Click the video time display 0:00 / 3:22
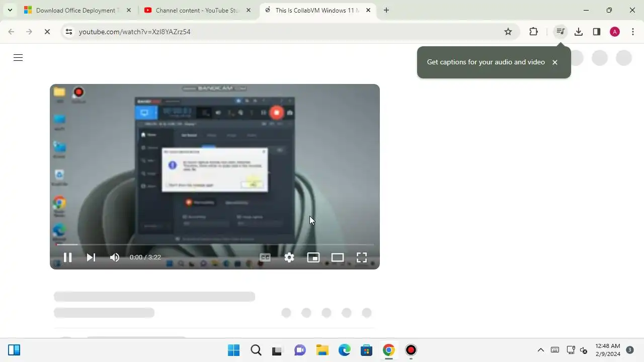Image resolution: width=644 pixels, height=362 pixels. pyautogui.click(x=145, y=257)
